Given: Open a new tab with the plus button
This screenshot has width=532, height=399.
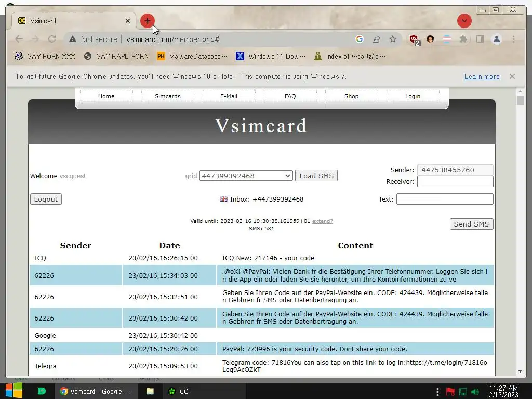Looking at the screenshot, I should pos(147,21).
